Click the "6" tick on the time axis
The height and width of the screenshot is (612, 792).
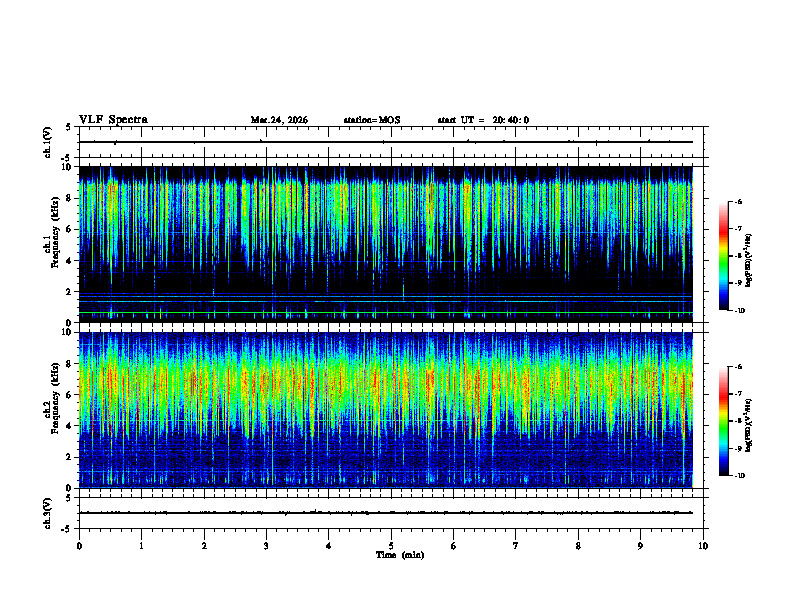(454, 546)
